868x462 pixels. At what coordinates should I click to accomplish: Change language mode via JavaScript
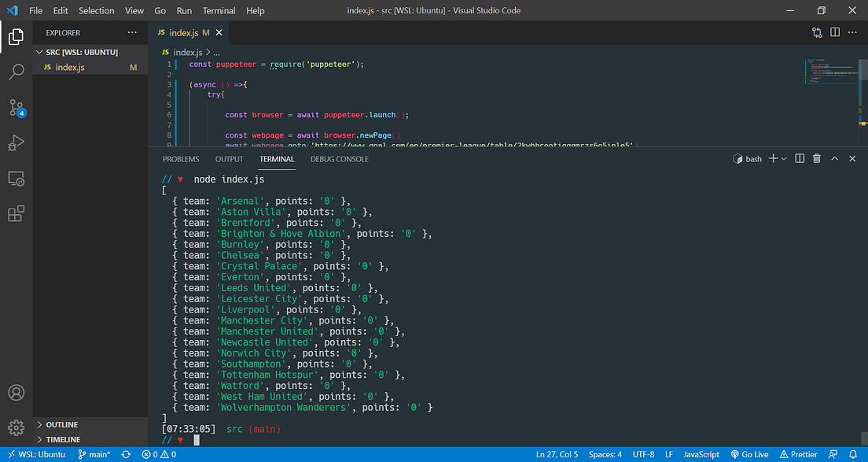pyautogui.click(x=701, y=454)
